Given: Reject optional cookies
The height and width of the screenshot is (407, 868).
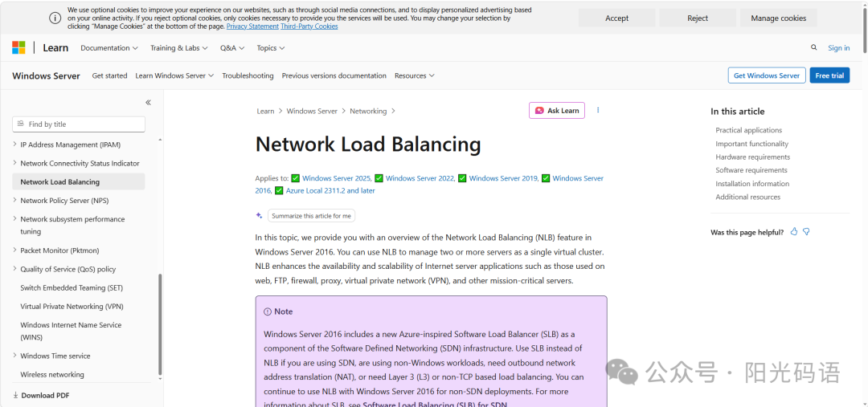Looking at the screenshot, I should click(x=698, y=18).
